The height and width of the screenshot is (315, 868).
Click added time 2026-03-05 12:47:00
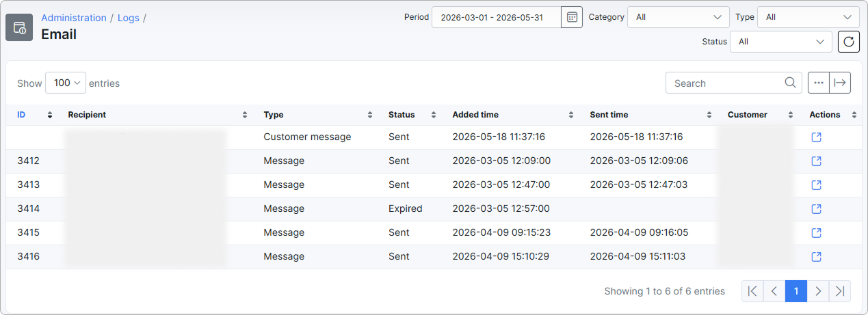tap(501, 184)
